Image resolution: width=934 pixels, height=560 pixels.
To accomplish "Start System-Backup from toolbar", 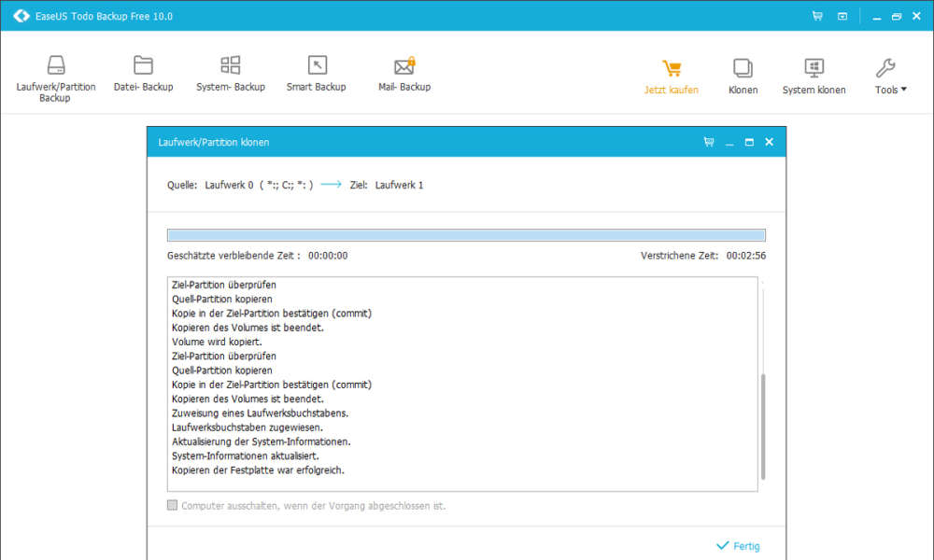I will (231, 74).
